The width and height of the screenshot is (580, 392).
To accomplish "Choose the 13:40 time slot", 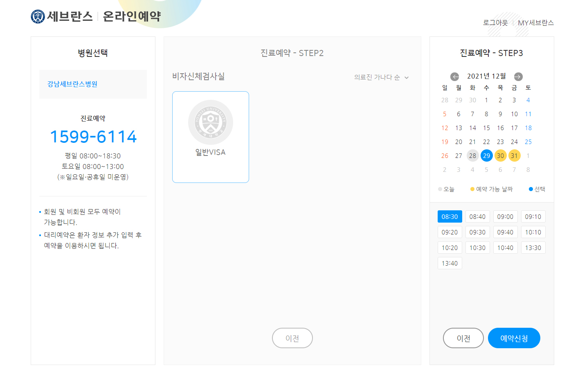I will (450, 263).
